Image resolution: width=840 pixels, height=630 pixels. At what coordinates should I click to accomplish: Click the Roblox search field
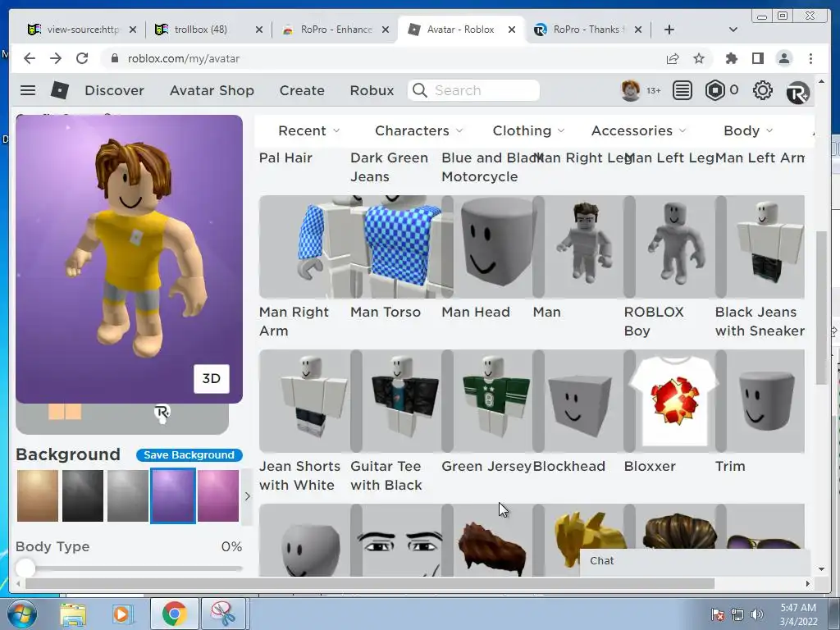473,90
